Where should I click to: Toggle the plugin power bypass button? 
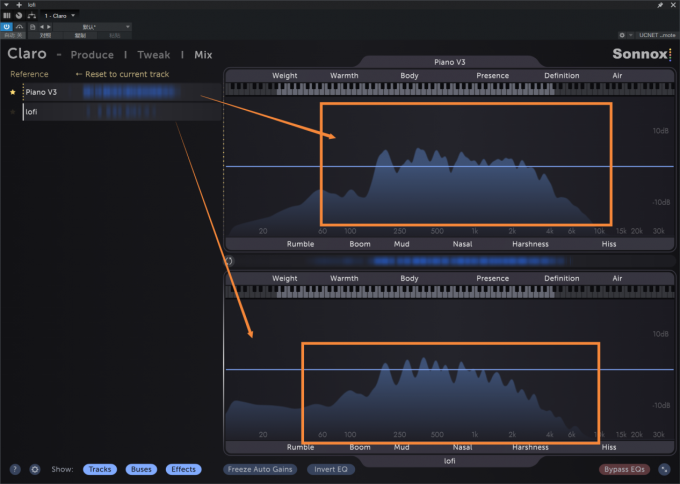point(7,26)
